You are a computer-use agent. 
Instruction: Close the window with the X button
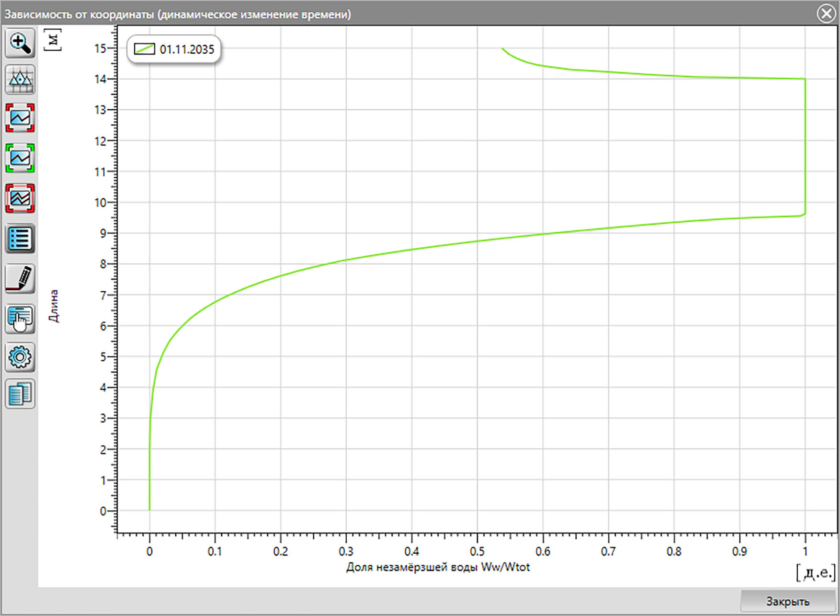[826, 13]
